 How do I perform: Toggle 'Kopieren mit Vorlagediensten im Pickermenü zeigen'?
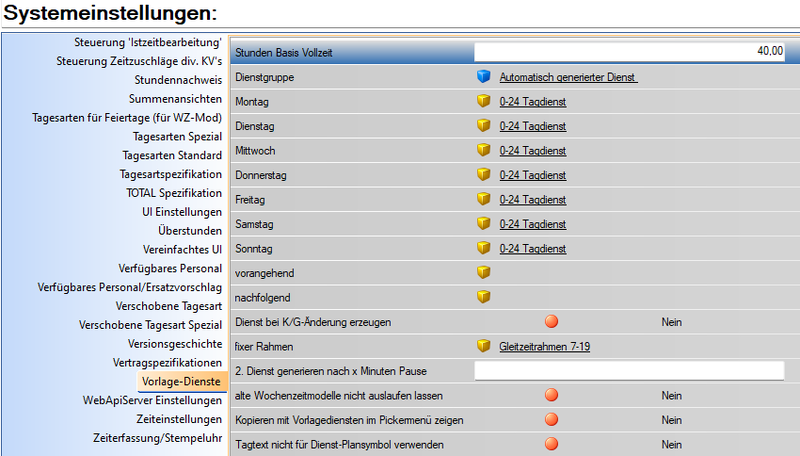pos(552,419)
